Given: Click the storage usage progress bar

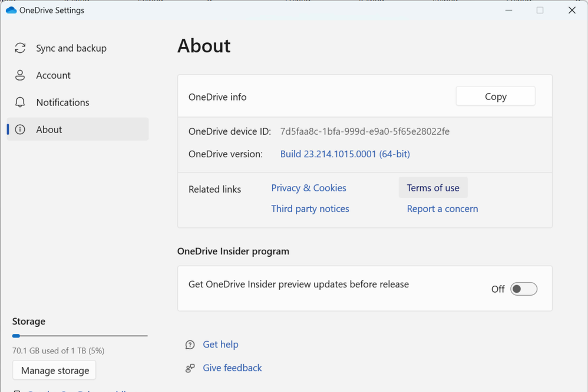Looking at the screenshot, I should [x=80, y=336].
